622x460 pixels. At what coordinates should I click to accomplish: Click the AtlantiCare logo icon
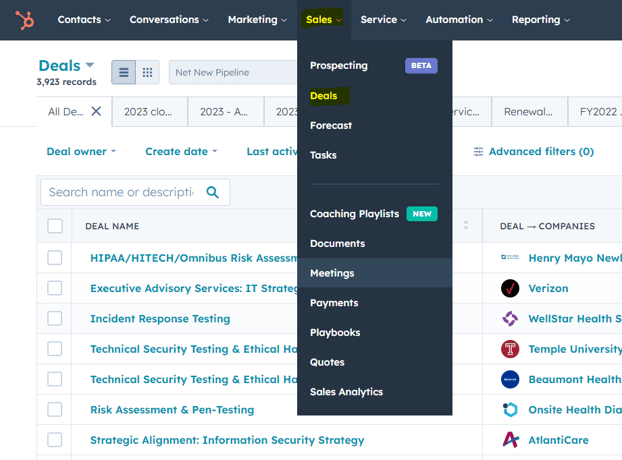tap(510, 439)
